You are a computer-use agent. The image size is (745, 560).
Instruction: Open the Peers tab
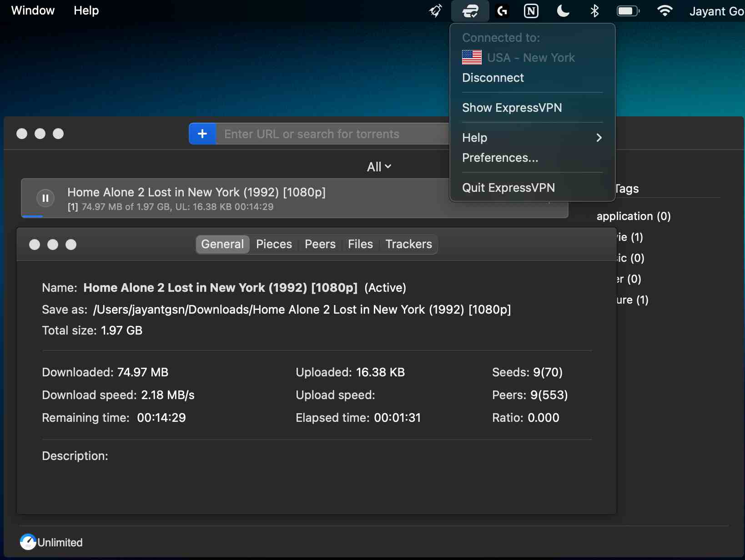tap(320, 244)
